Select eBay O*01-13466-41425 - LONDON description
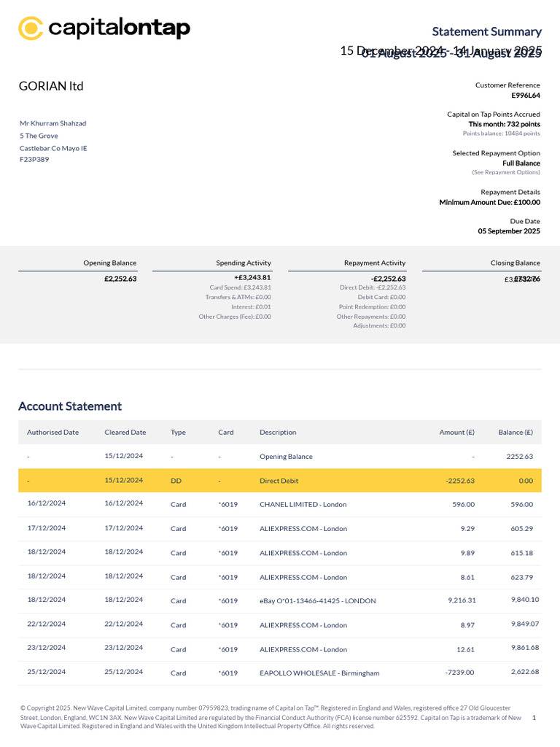 click(x=318, y=601)
